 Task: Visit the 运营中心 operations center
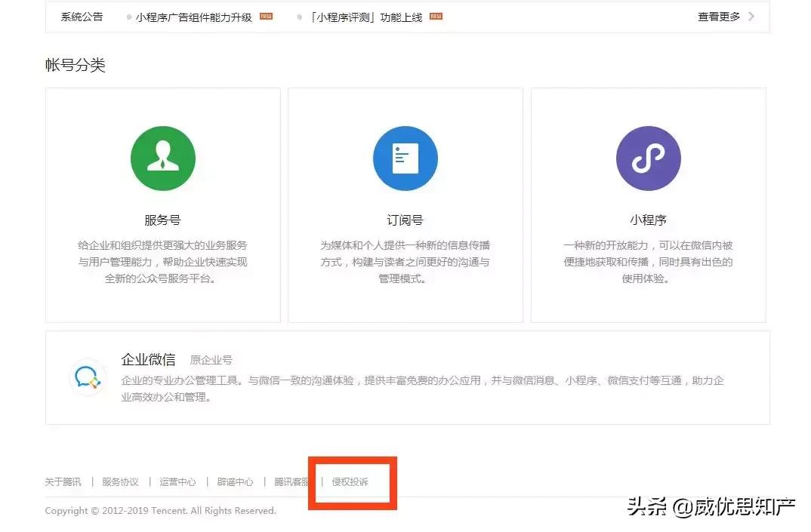click(177, 482)
